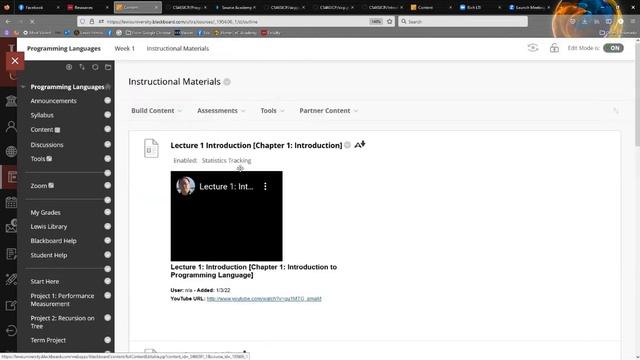Open options chevron beside Zoom
The height and width of the screenshot is (360, 640).
pyautogui.click(x=107, y=185)
